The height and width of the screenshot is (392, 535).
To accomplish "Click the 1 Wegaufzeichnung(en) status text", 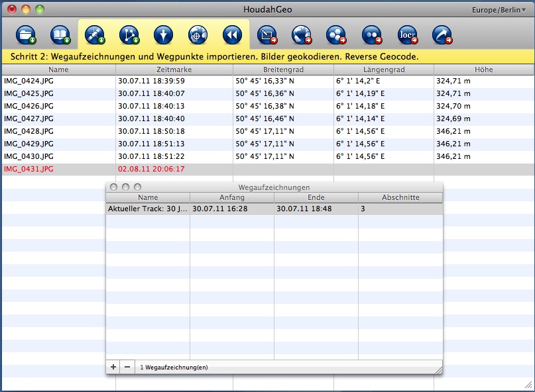I will tap(174, 367).
